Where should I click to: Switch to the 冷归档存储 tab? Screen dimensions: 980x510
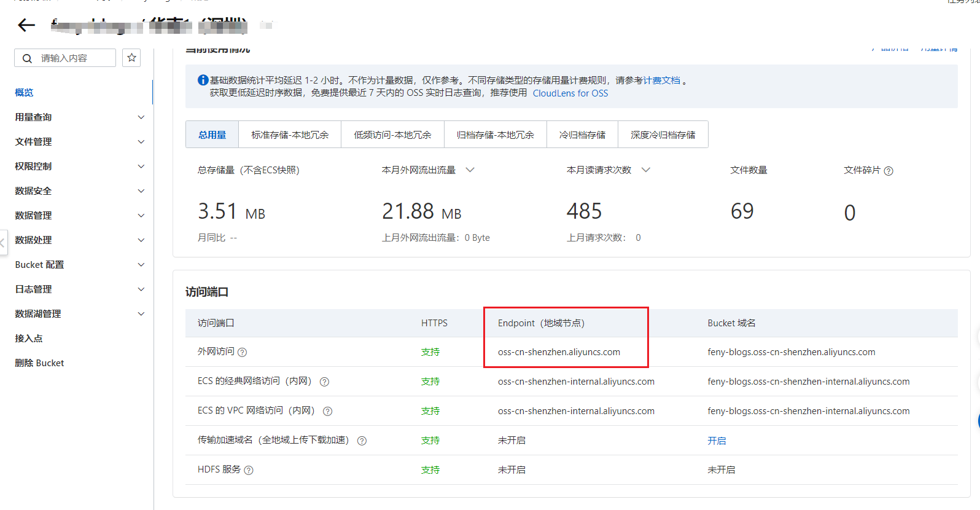click(582, 135)
